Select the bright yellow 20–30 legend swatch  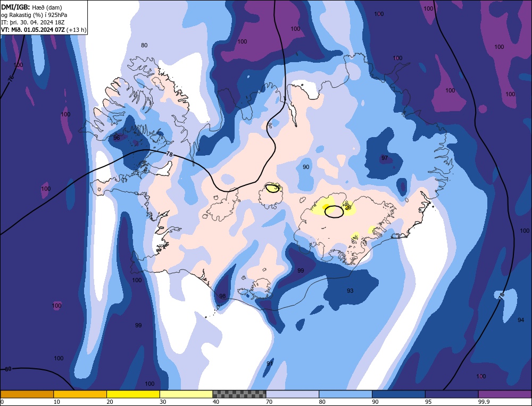click(x=133, y=394)
